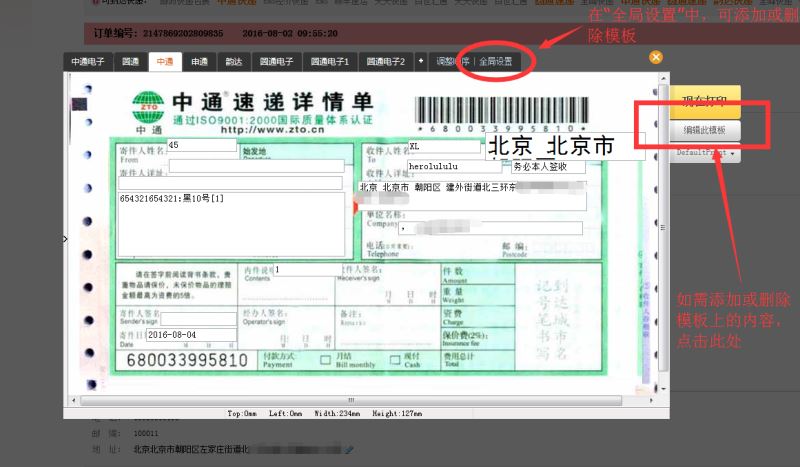Click the waybill number 680033995810 at form bottom

187,360
